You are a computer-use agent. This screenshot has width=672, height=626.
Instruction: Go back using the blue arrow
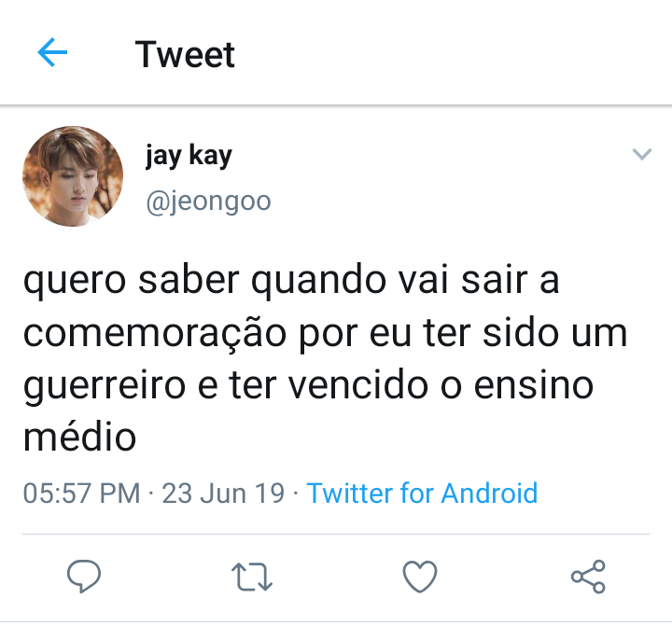pos(52,52)
